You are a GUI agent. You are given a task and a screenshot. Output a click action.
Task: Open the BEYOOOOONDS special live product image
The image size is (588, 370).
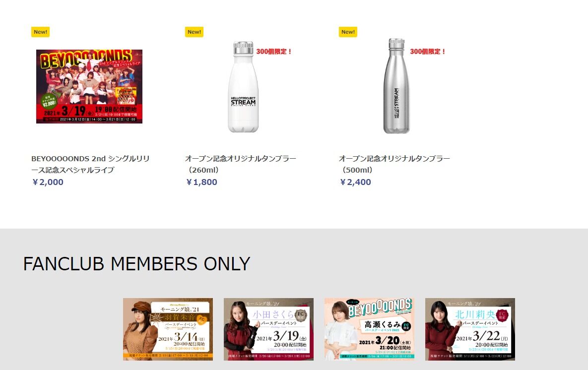(x=89, y=86)
